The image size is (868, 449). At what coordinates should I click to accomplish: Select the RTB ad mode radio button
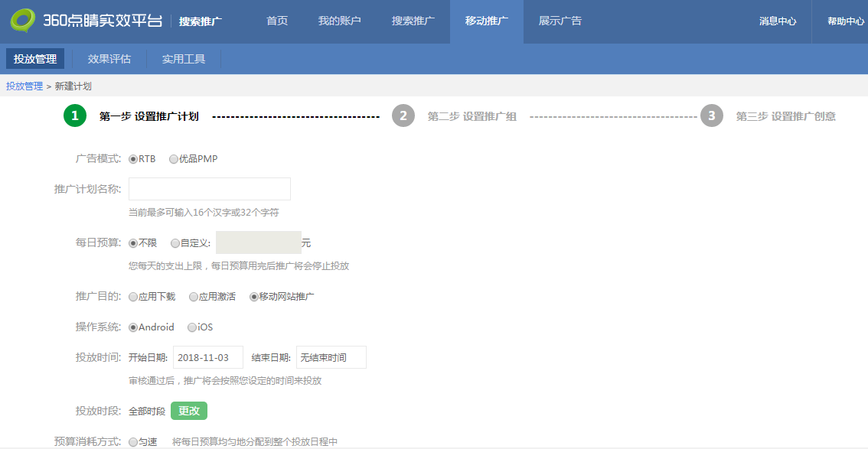click(x=133, y=159)
